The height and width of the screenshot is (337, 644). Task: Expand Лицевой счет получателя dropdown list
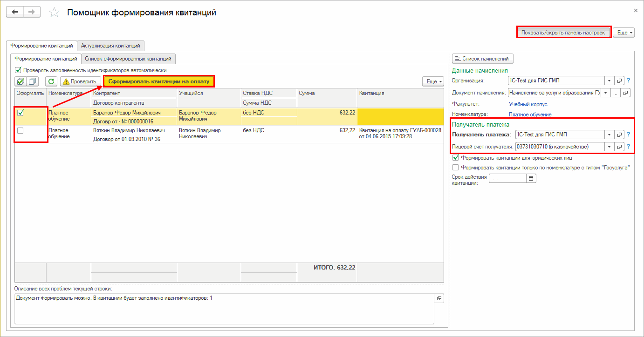(x=610, y=147)
